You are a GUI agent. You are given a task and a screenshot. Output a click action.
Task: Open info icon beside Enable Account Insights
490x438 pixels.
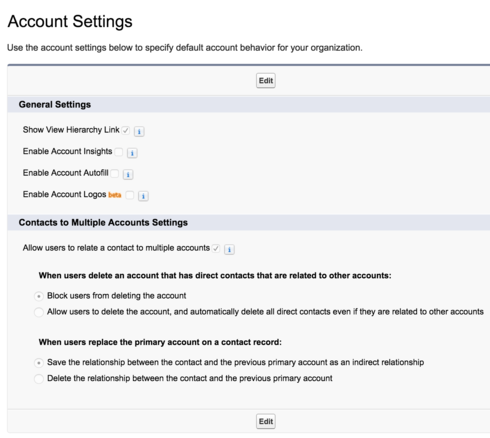tap(132, 153)
